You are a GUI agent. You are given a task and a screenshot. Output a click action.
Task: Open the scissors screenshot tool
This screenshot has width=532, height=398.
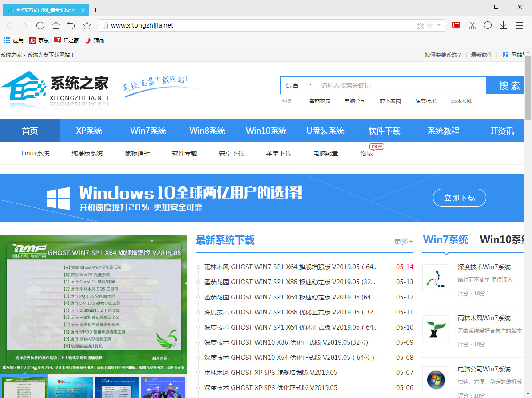click(x=472, y=25)
